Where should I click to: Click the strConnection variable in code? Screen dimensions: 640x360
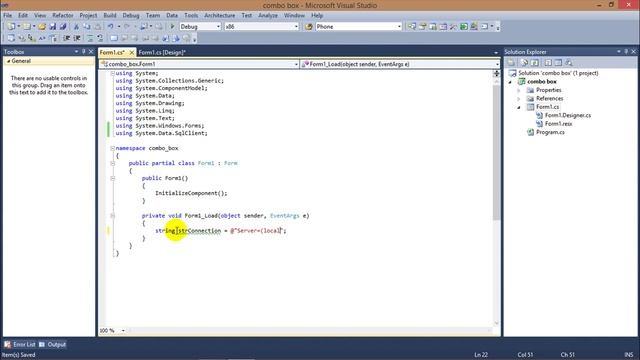[x=200, y=231]
